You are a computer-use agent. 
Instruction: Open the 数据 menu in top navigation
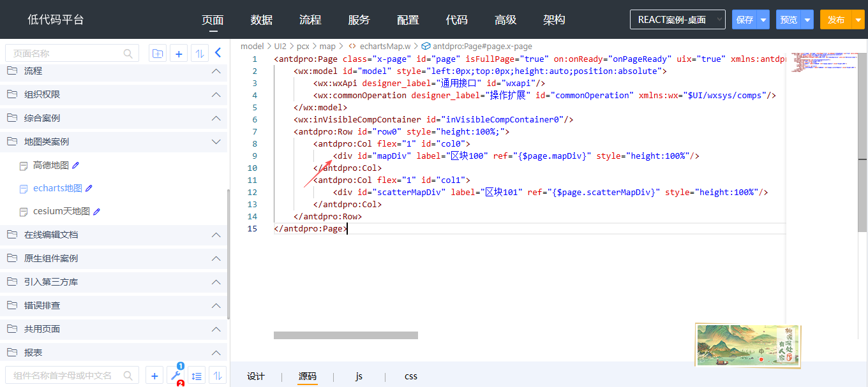(262, 20)
